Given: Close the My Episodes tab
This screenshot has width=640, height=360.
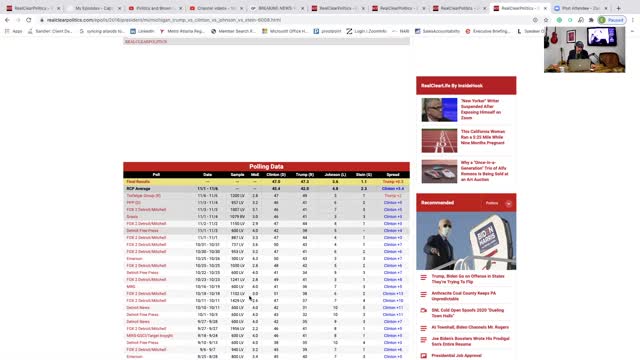Looking at the screenshot, I should pyautogui.click(x=120, y=8).
